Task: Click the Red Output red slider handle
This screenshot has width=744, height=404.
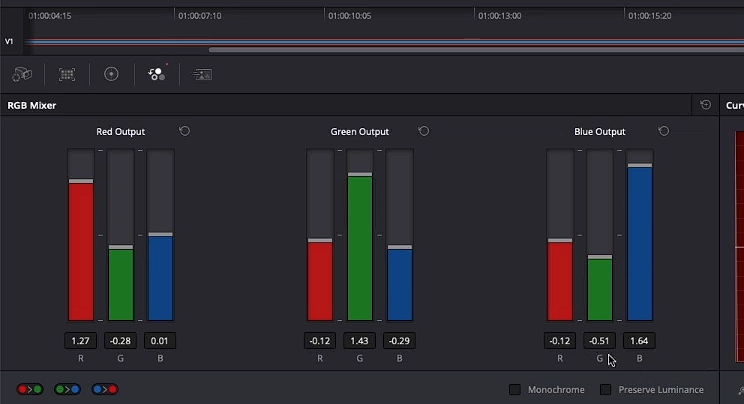Action: click(81, 181)
